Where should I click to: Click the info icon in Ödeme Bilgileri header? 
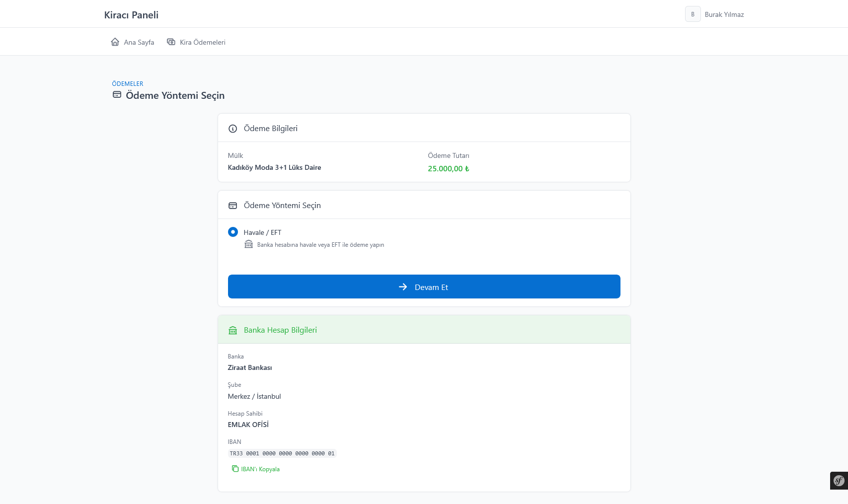pos(232,129)
